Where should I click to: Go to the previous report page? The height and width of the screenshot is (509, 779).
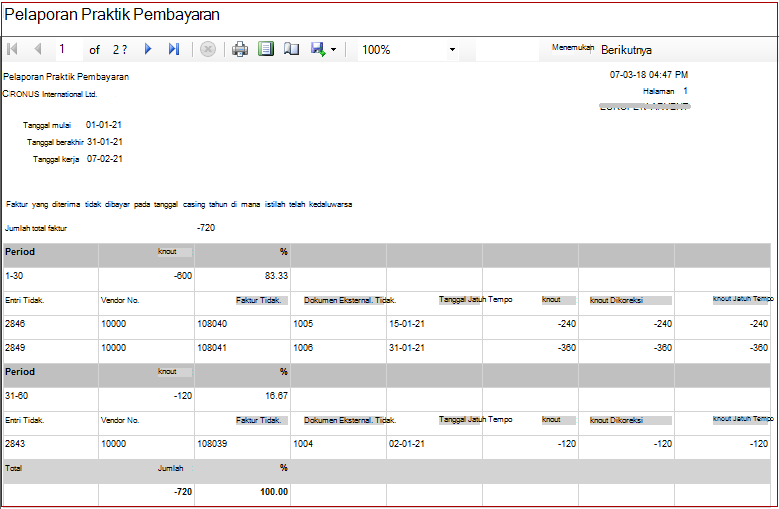[38, 49]
